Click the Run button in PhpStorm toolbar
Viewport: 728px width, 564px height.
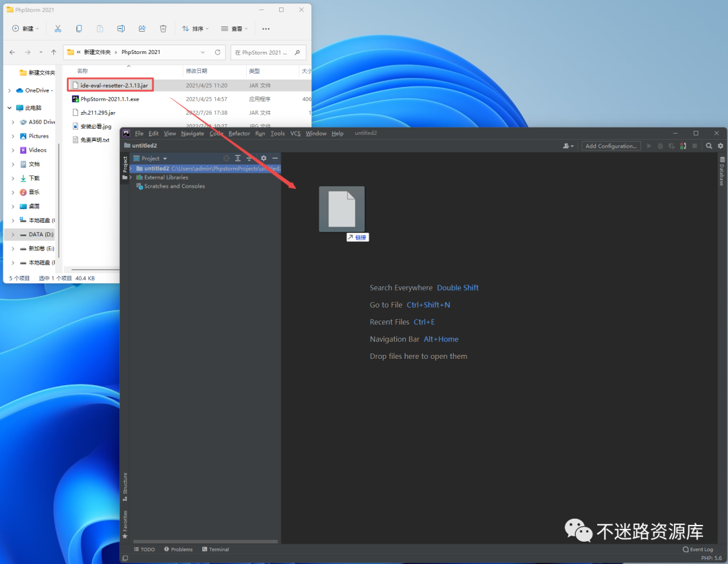[649, 146]
